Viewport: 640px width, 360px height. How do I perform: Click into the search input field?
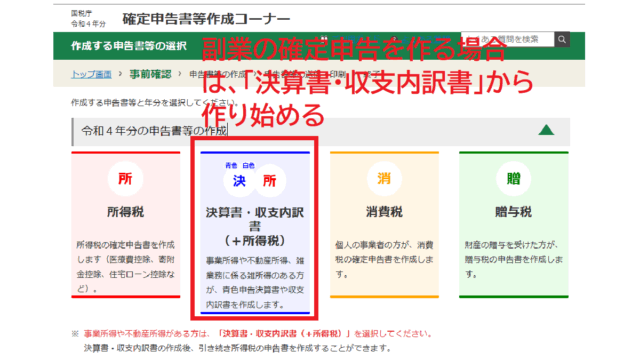point(508,40)
